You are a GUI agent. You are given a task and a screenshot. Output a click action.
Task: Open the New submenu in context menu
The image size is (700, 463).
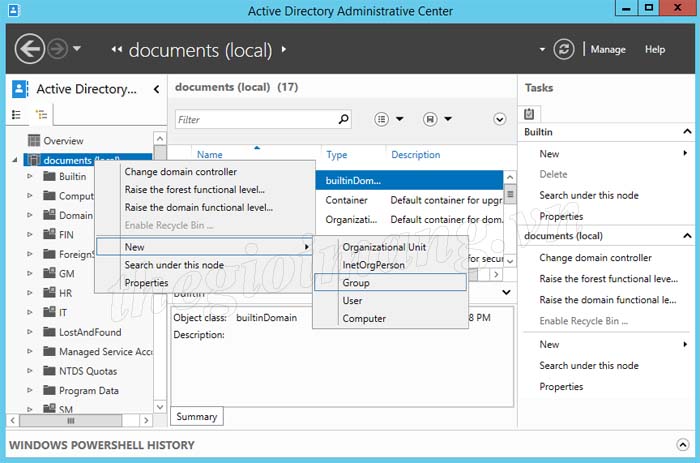[x=205, y=246]
